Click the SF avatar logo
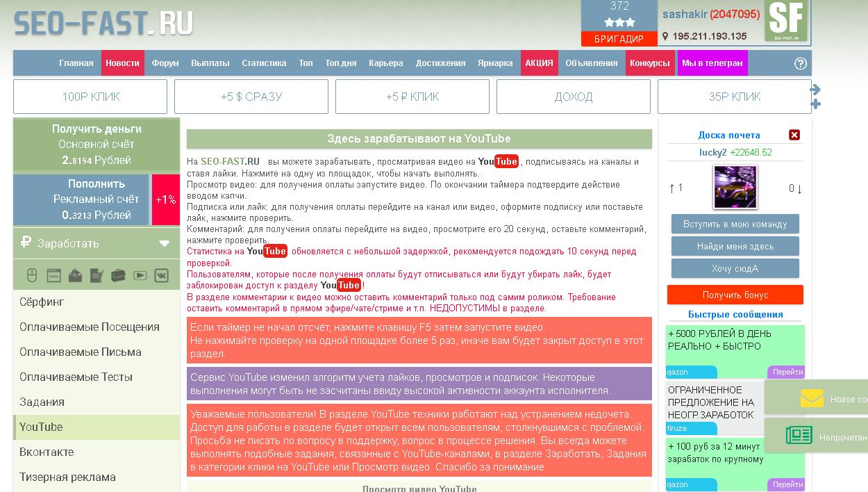Viewport: 868px width, 492px height. click(x=786, y=21)
